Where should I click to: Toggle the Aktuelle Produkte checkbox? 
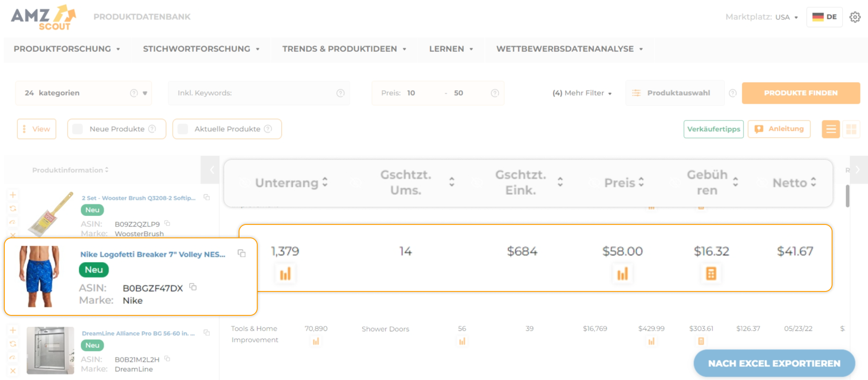[x=183, y=129]
